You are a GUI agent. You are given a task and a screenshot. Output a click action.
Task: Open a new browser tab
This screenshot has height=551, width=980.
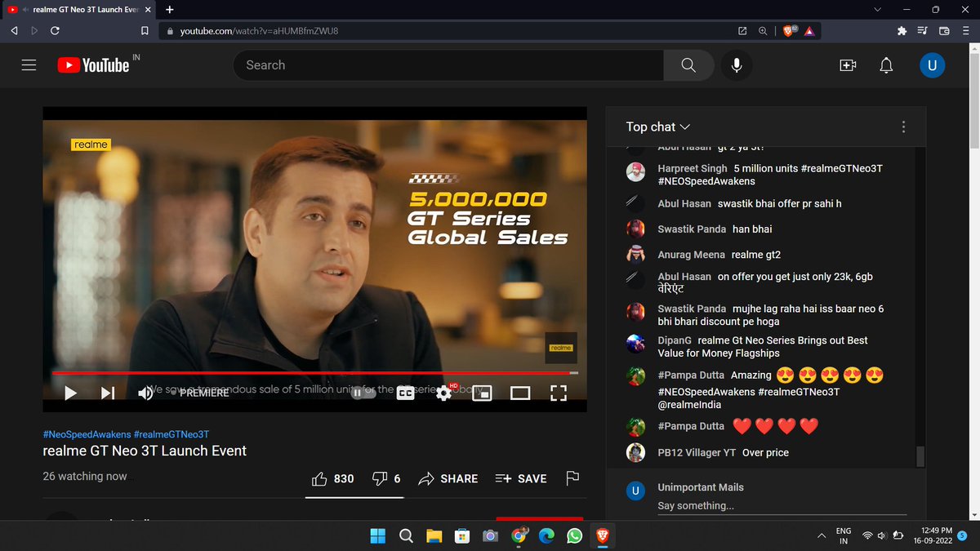pos(170,10)
